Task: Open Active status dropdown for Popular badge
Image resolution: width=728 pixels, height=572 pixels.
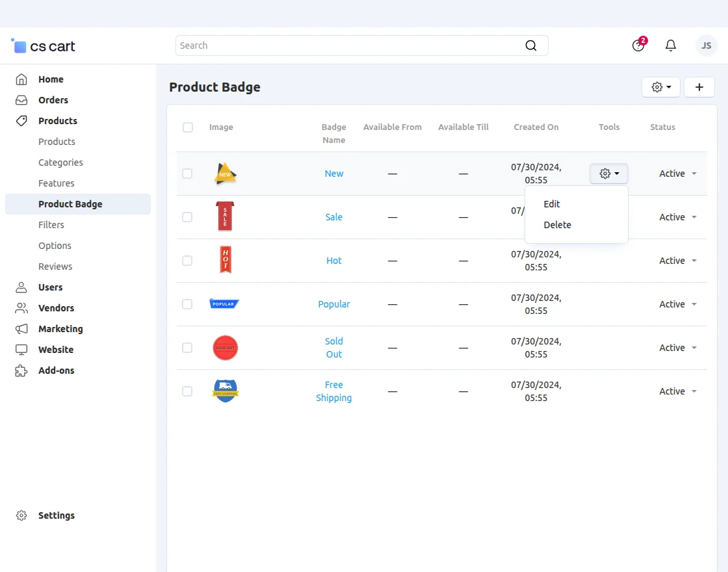Action: [x=678, y=304]
